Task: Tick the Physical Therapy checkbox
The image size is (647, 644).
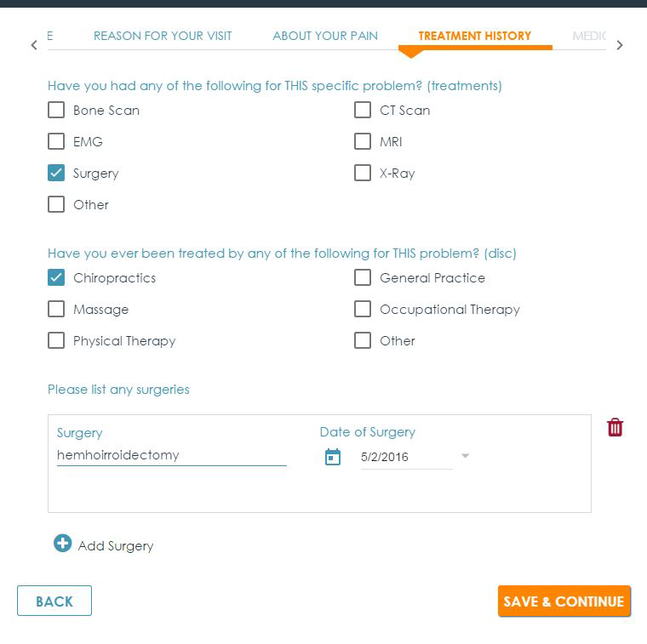Action: [x=56, y=341]
